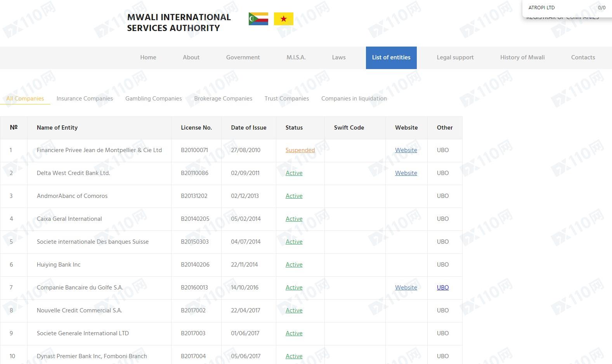Go to the Contacts page
The image size is (612, 364).
coord(583,57)
